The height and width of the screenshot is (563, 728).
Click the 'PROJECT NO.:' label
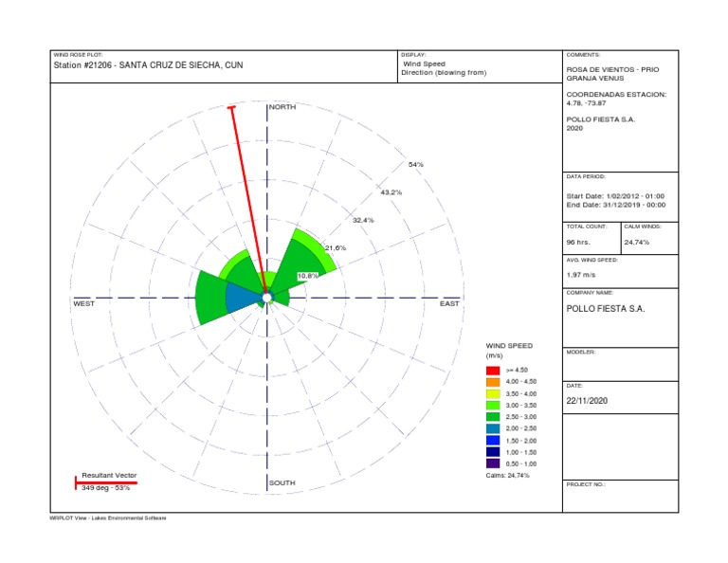click(586, 484)
